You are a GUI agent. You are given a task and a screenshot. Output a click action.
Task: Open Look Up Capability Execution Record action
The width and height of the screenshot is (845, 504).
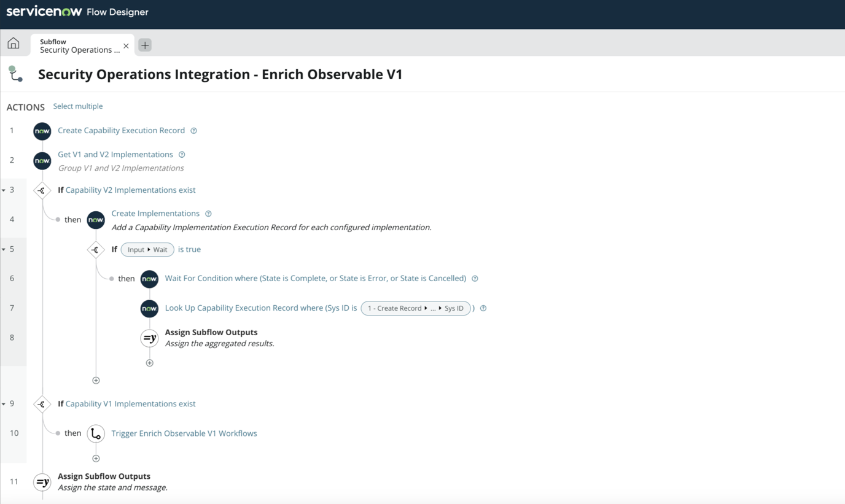coord(260,308)
